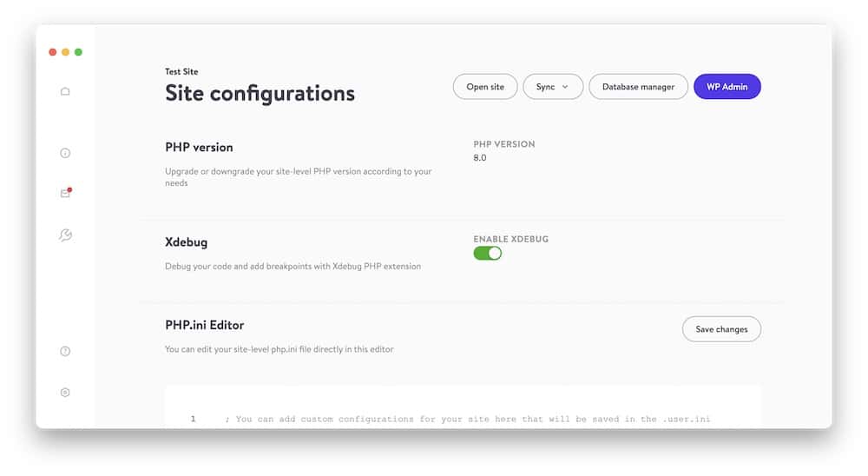Open the help question mark icon

(65, 351)
